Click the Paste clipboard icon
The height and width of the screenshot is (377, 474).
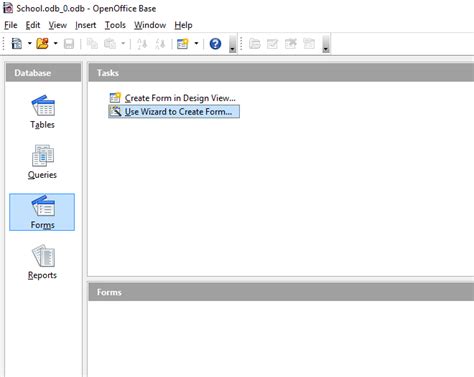coord(110,44)
